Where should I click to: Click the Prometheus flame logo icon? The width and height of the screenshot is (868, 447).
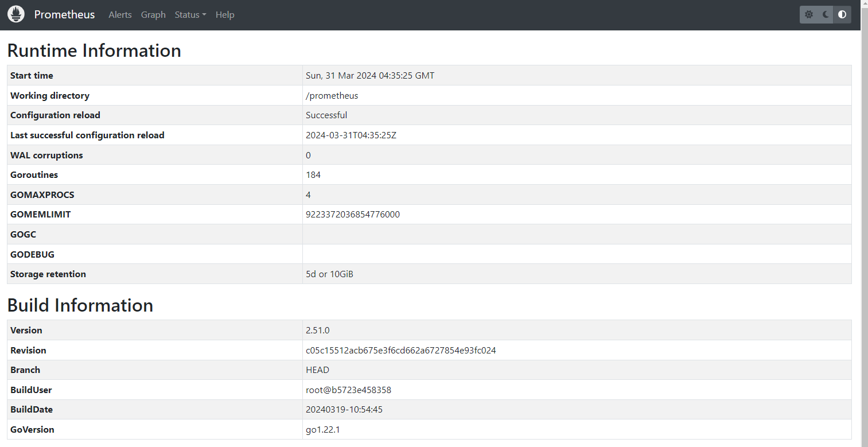point(16,14)
